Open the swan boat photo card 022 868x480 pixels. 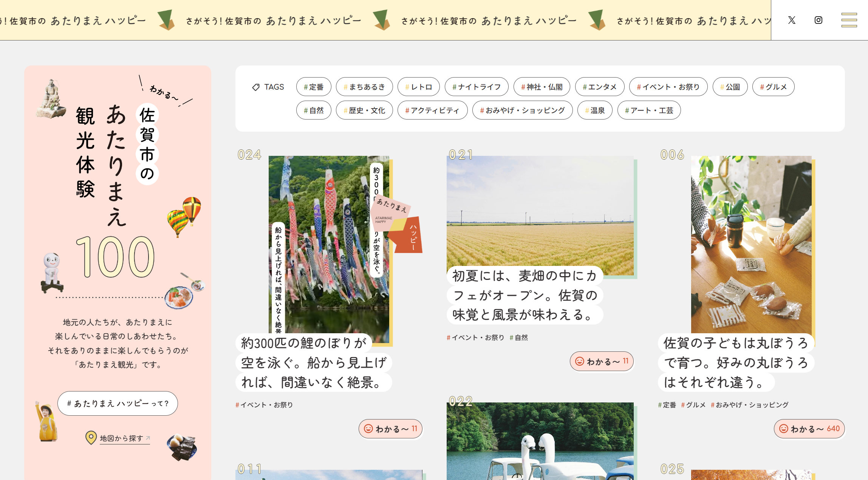pyautogui.click(x=540, y=441)
